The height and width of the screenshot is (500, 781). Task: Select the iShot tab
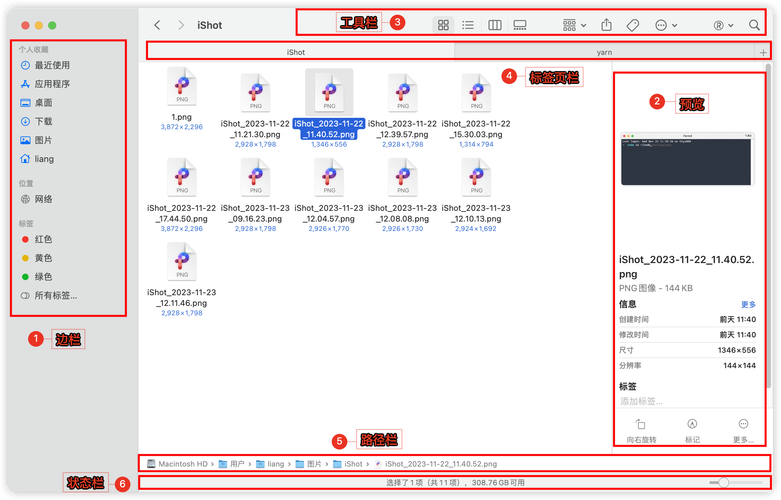pyautogui.click(x=297, y=50)
